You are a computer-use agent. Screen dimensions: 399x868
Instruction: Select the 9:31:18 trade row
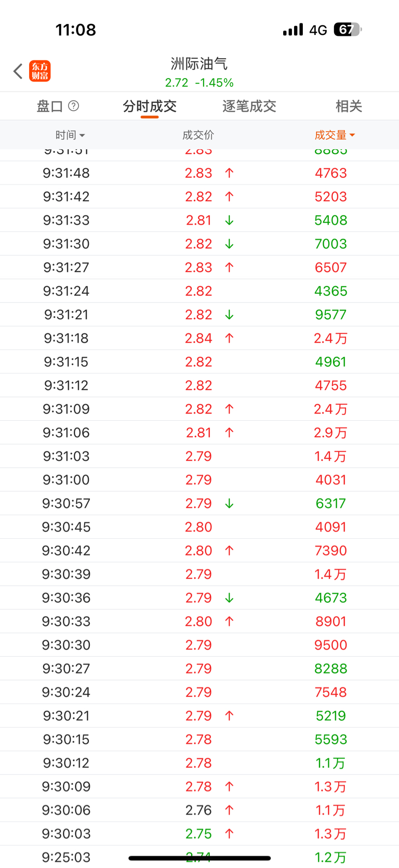point(199,339)
